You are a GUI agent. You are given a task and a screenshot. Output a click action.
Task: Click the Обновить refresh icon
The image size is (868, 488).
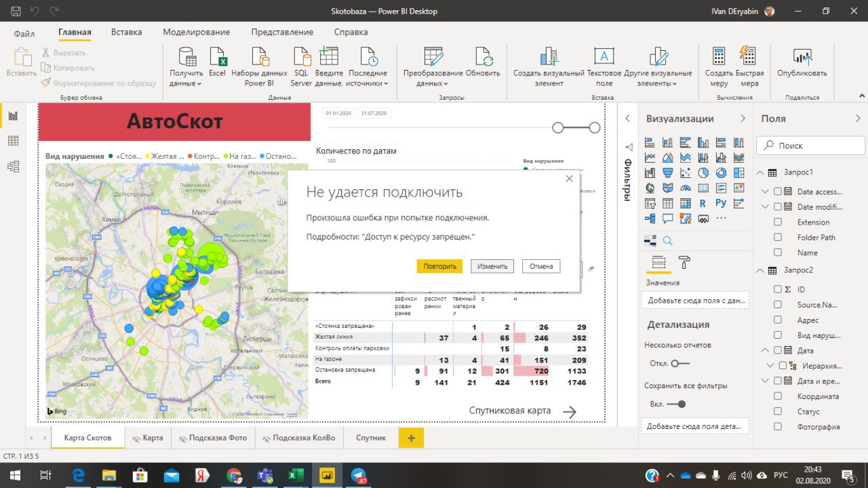pos(483,57)
